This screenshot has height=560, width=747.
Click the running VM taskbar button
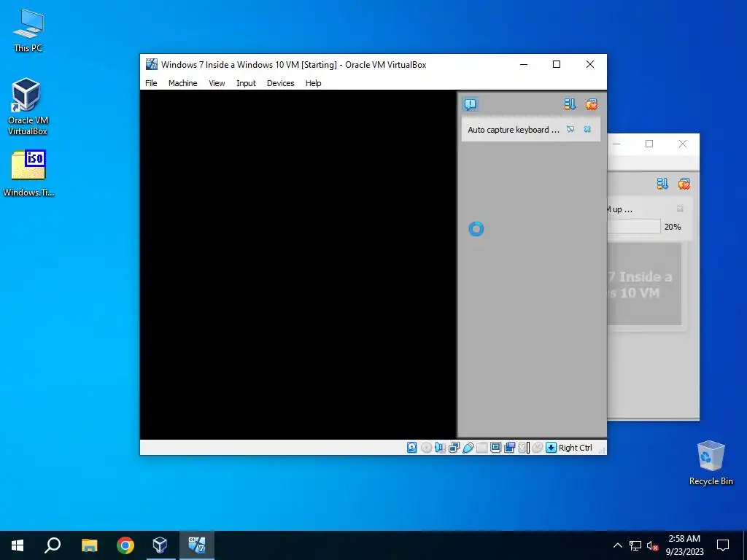(x=197, y=545)
